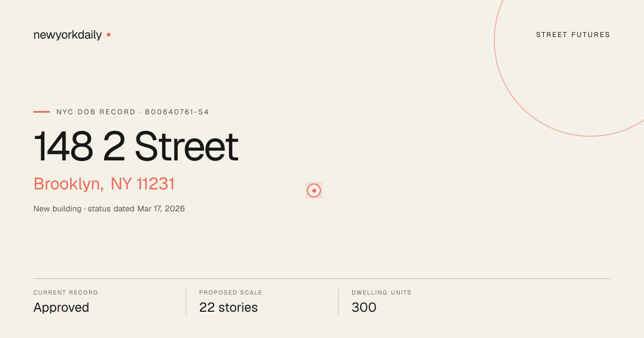Screen dimensions: 644x338
Task: Click the Brooklyn, NY 11231 address line
Action: [x=104, y=184]
